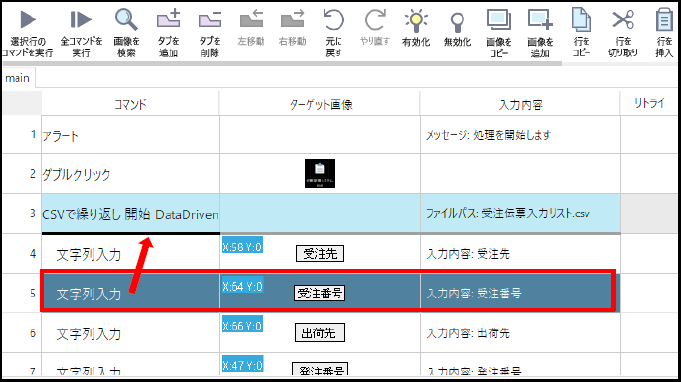This screenshot has height=382, width=681.
Task: Redo with やり直す
Action: pyautogui.click(x=375, y=28)
